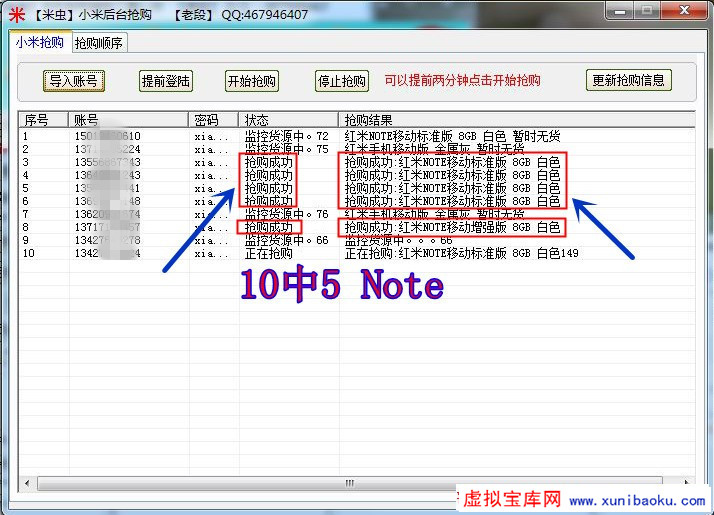Sort by the 状态 column header
This screenshot has height=515, width=714.
(x=288, y=120)
